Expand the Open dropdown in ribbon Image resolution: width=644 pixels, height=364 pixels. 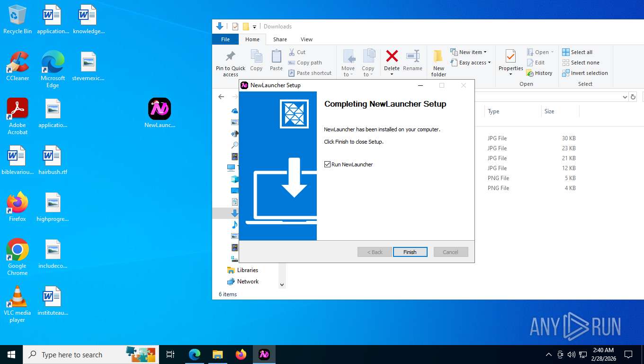[540, 52]
